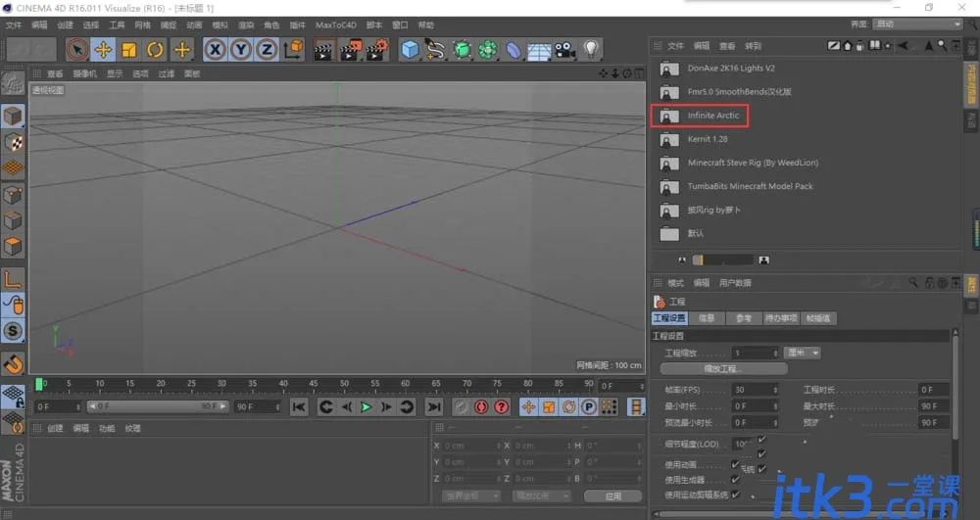Click the Render View clapperboard icon
Viewport: 980px width, 520px height.
pyautogui.click(x=323, y=49)
